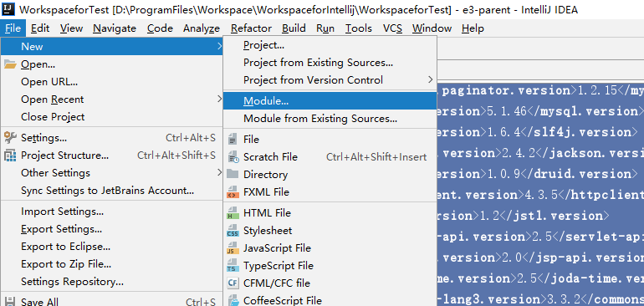Screen dimensions: 644x306
Task: Select New in the File menu
Action: click(112, 47)
